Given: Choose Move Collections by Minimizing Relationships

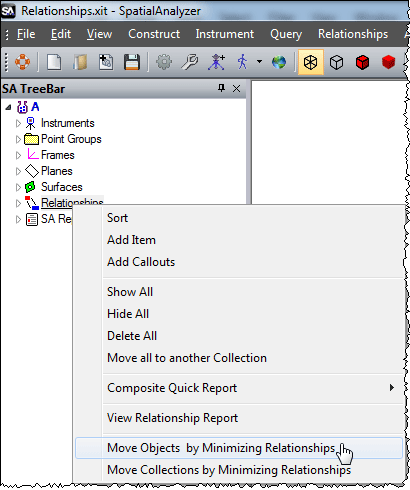Looking at the screenshot, I should 238,470.
